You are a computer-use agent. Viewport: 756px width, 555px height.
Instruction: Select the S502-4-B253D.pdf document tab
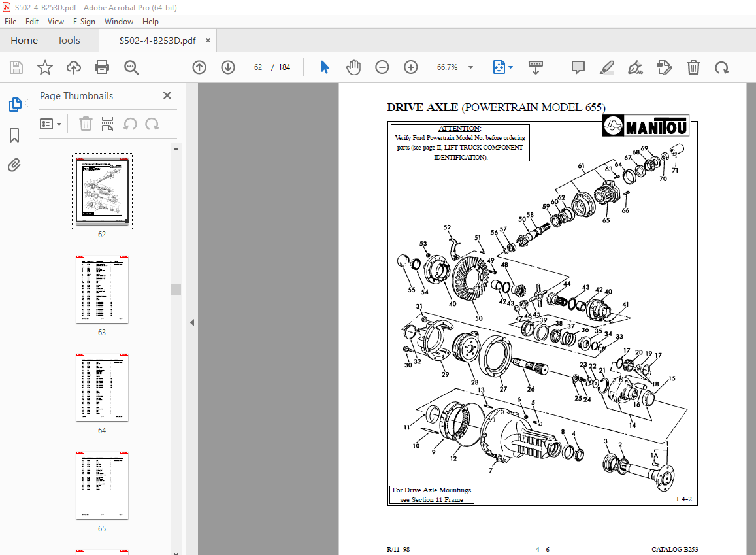157,41
